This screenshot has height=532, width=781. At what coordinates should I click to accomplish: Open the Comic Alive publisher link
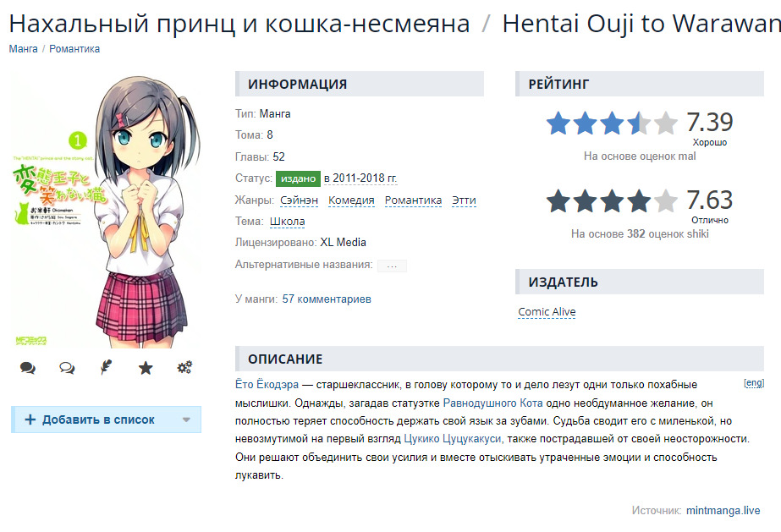click(547, 312)
